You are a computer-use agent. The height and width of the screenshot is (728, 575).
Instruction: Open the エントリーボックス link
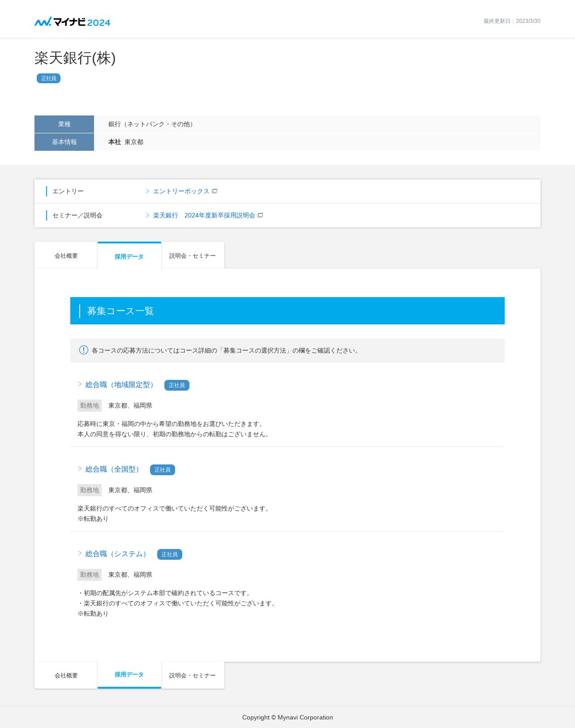tap(181, 191)
